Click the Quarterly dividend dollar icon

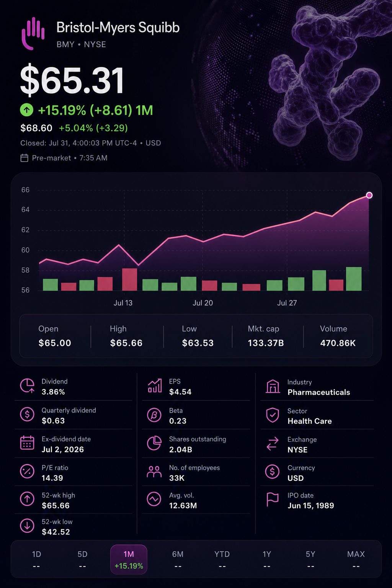(27, 415)
